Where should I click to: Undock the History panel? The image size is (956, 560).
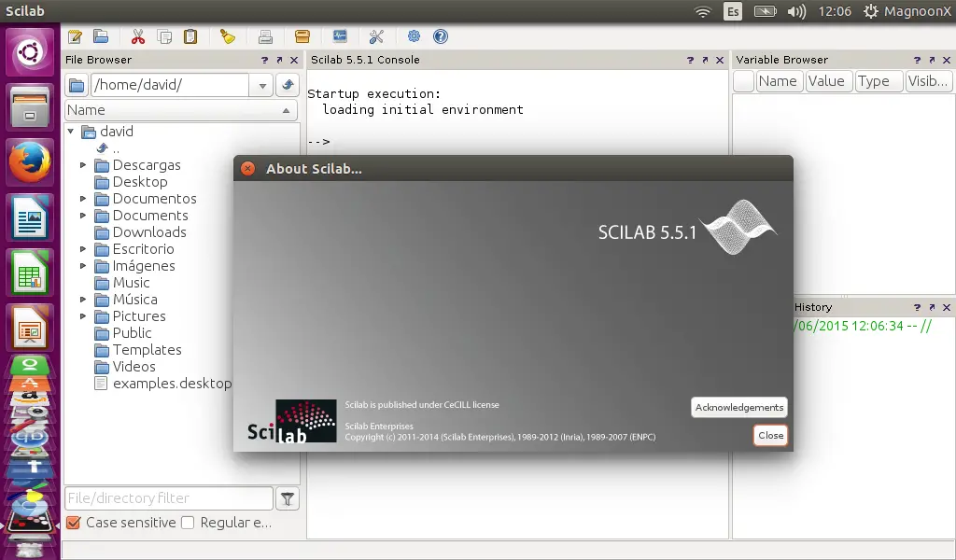click(x=932, y=307)
